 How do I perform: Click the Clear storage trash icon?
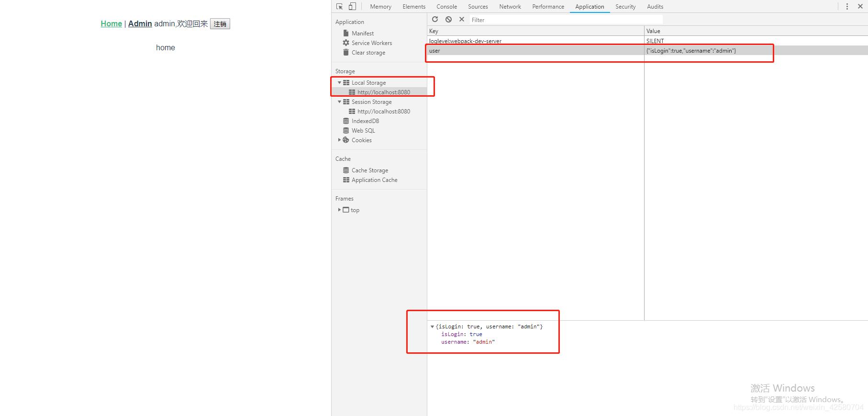click(x=346, y=52)
